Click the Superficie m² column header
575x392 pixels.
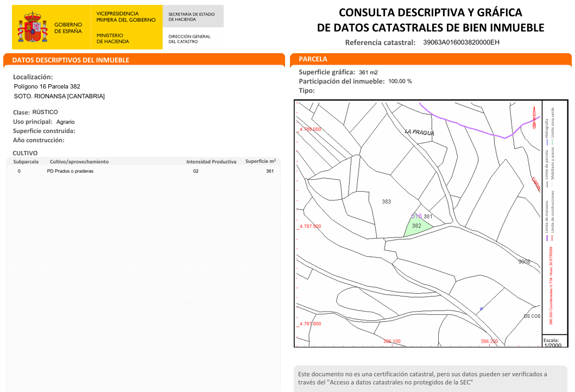coord(260,161)
